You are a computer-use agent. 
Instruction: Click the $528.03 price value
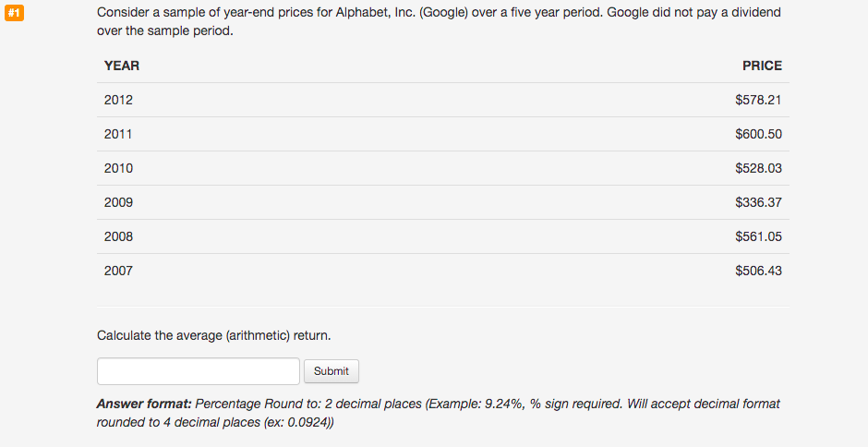tap(758, 168)
